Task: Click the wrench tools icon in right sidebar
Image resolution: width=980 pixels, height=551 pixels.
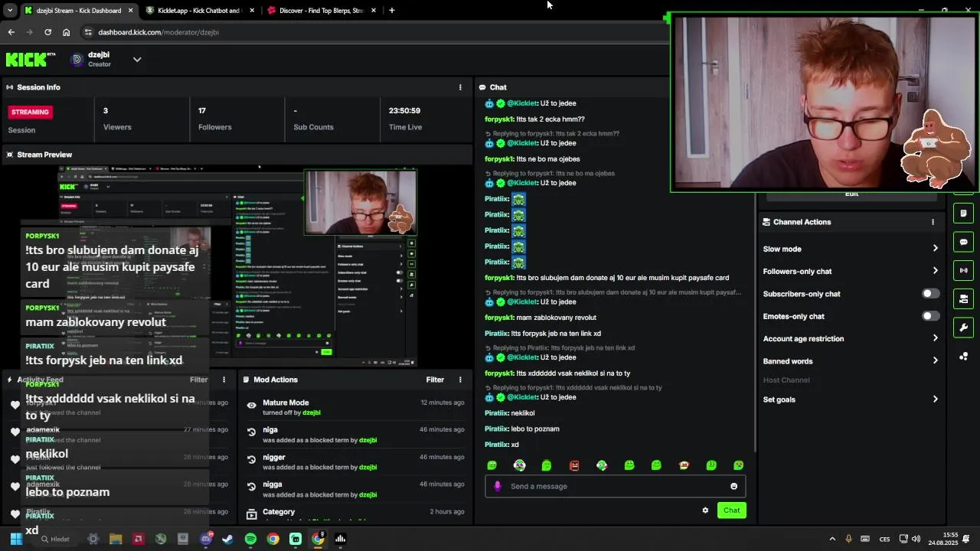Action: (x=963, y=328)
